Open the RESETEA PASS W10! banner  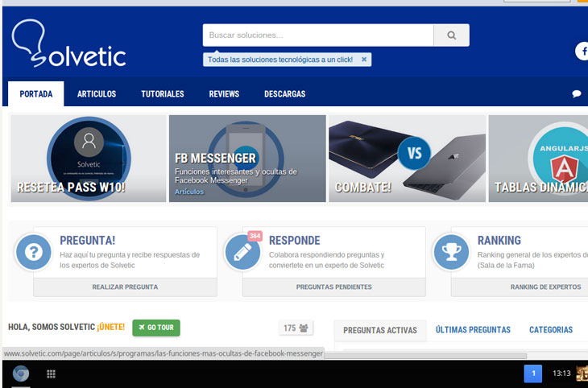89,159
